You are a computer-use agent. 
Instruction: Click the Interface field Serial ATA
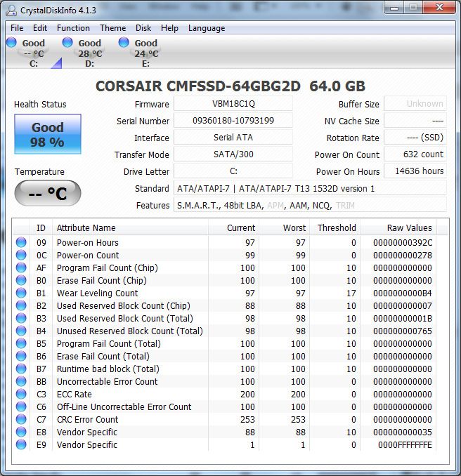click(x=233, y=138)
